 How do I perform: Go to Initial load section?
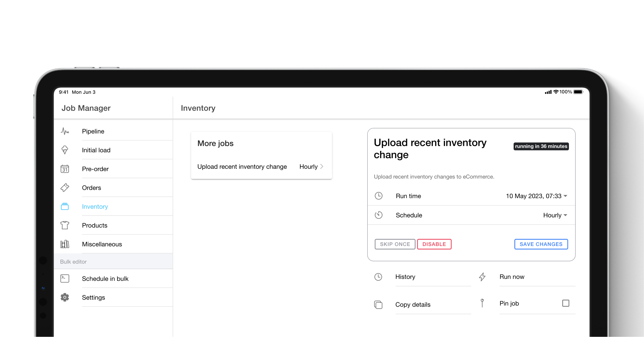[114, 150]
